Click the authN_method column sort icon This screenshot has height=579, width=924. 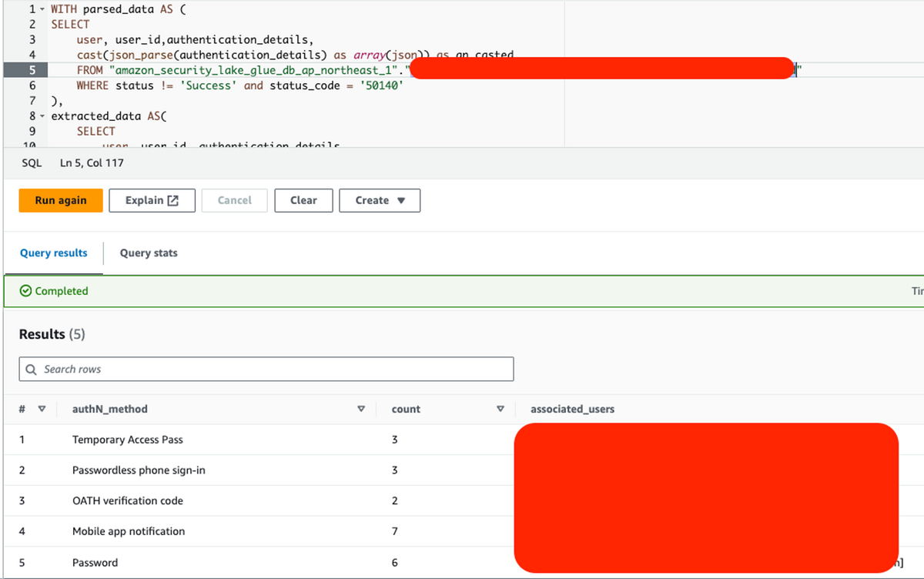[360, 409]
